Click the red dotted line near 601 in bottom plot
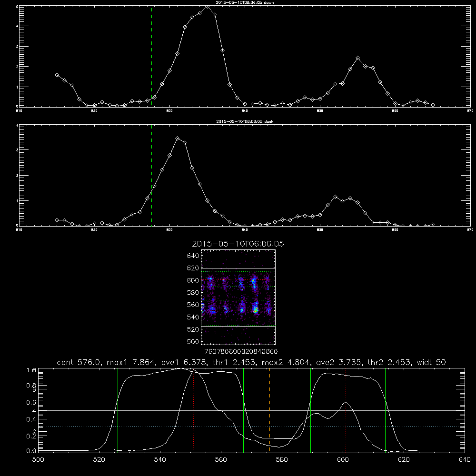The width and height of the screenshot is (476, 476). point(346,410)
